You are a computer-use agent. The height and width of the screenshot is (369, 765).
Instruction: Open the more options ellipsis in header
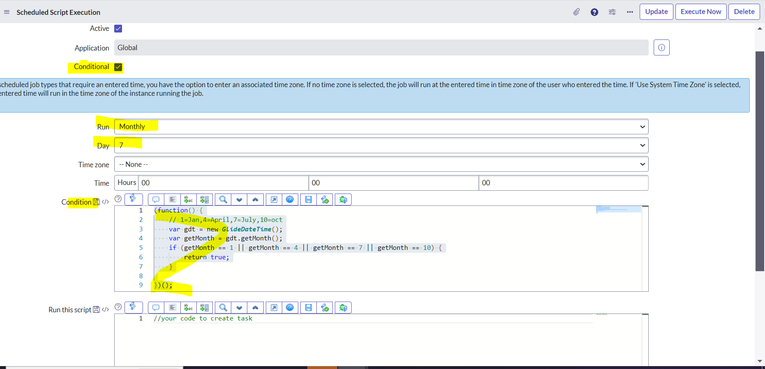pos(630,12)
